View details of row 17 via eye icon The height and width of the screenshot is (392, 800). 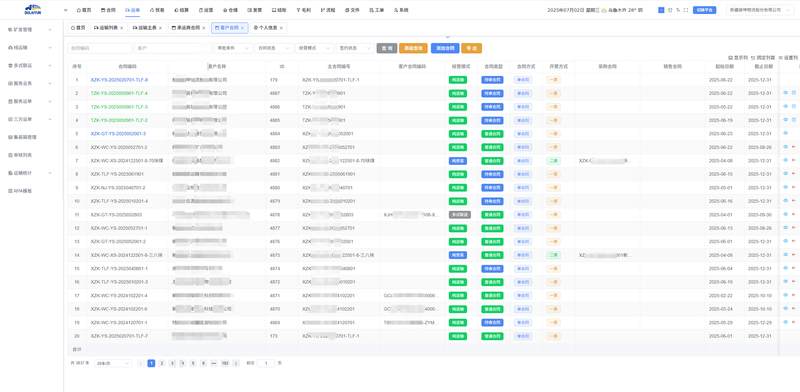pos(786,295)
